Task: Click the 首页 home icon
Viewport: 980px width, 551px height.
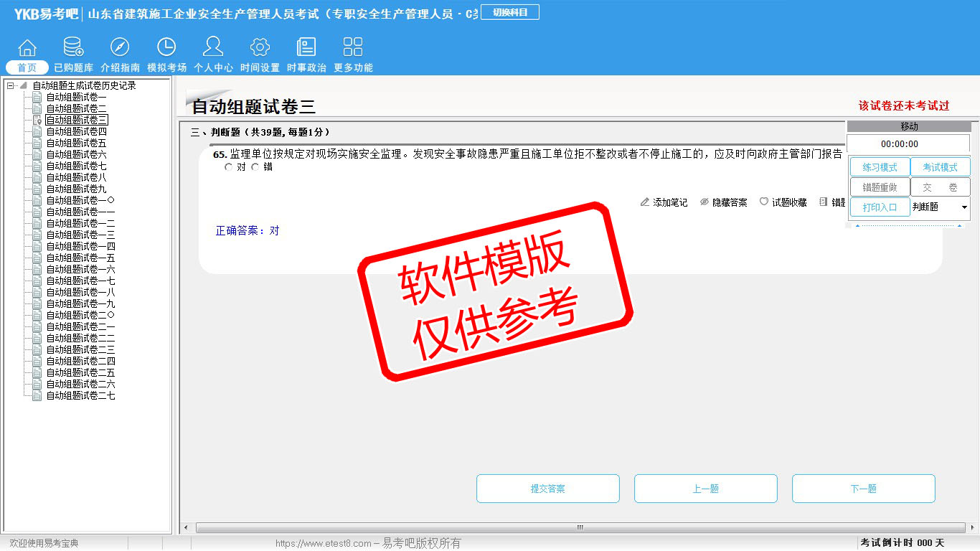Action: [x=27, y=48]
